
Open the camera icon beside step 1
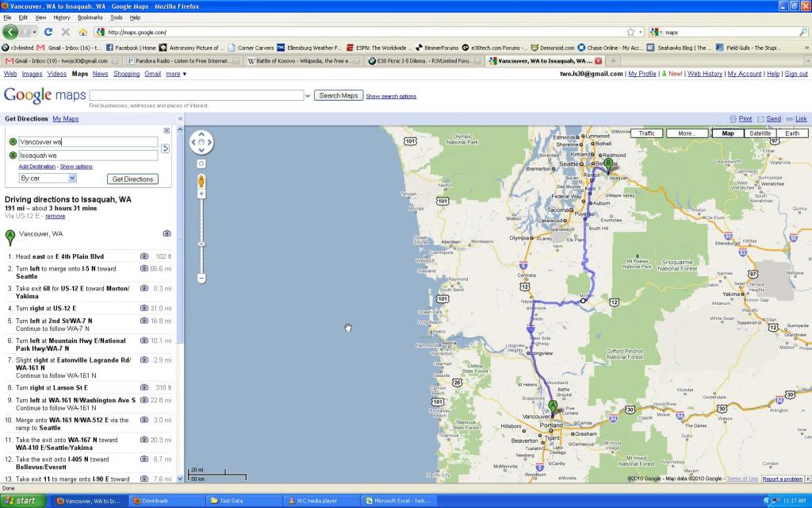pos(144,256)
